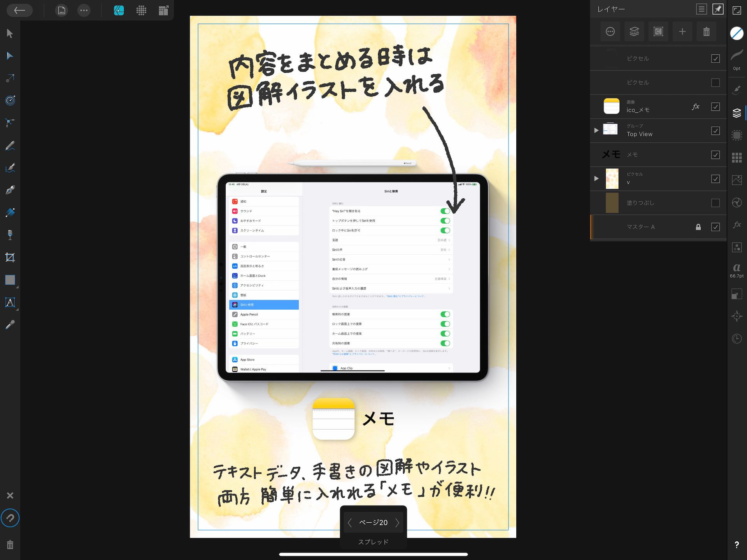This screenshot has height=560, width=747.
Task: Toggle visibility of Top View group
Action: 715,131
